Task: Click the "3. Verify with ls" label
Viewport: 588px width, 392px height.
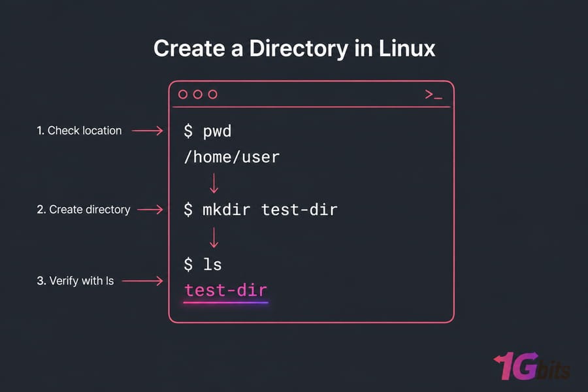Action: (75, 280)
